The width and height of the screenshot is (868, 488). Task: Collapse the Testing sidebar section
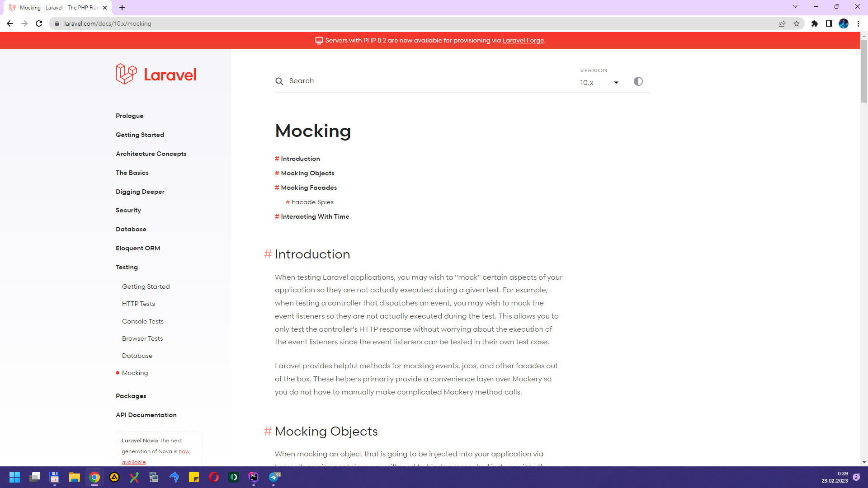pos(127,267)
